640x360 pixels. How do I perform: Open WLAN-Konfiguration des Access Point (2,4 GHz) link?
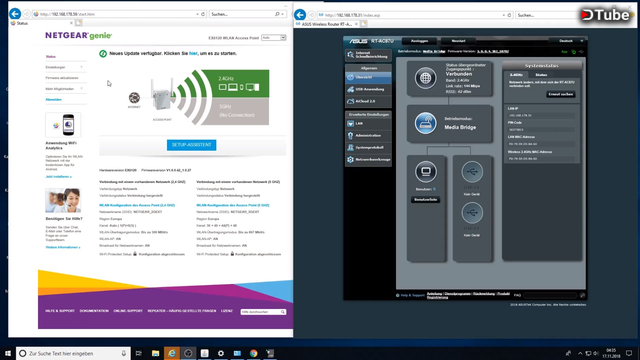[137, 205]
